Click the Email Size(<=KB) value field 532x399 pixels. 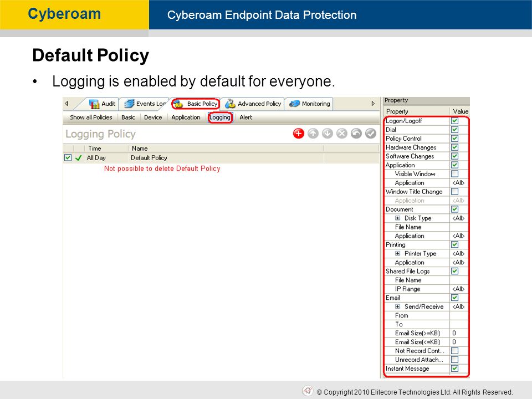(458, 342)
